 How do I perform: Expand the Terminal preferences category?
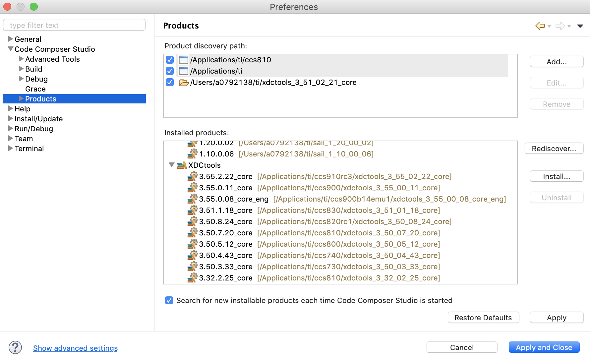tap(11, 148)
